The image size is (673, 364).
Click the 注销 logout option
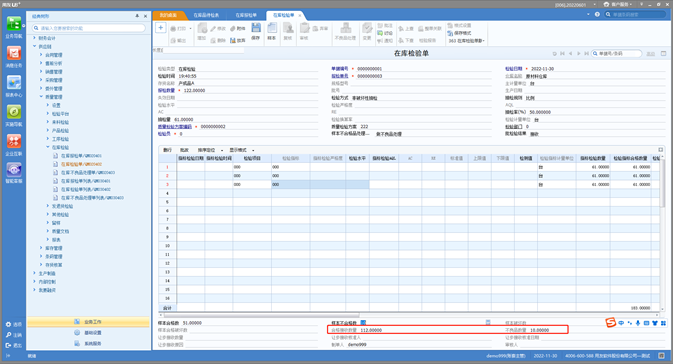(x=14, y=335)
